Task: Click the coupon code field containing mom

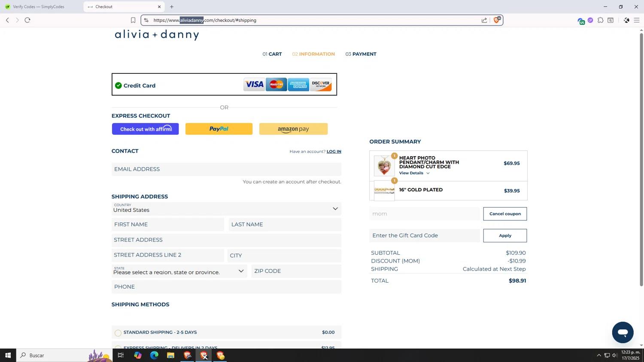Action: [x=425, y=214]
